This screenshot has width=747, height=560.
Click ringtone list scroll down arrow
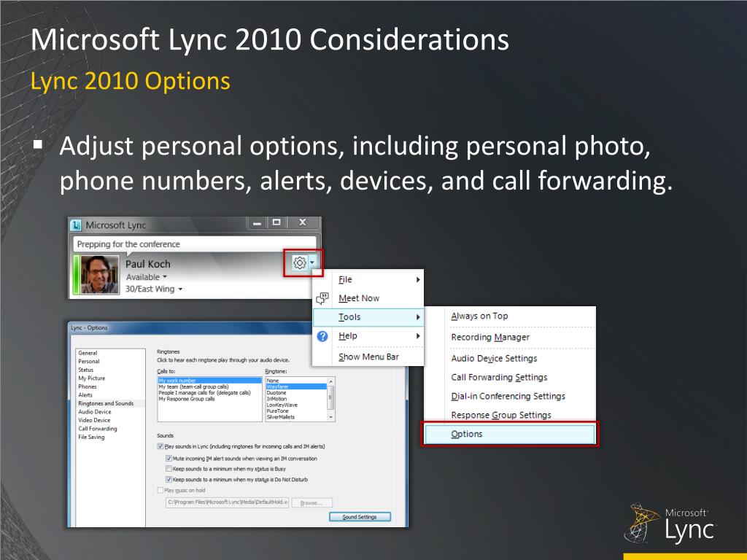click(330, 417)
